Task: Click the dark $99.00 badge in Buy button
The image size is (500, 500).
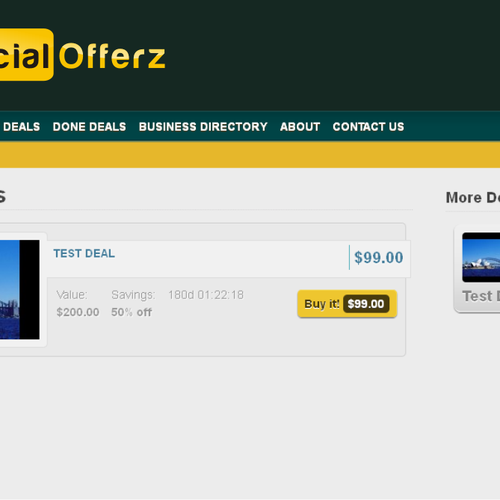Action: coord(366,304)
